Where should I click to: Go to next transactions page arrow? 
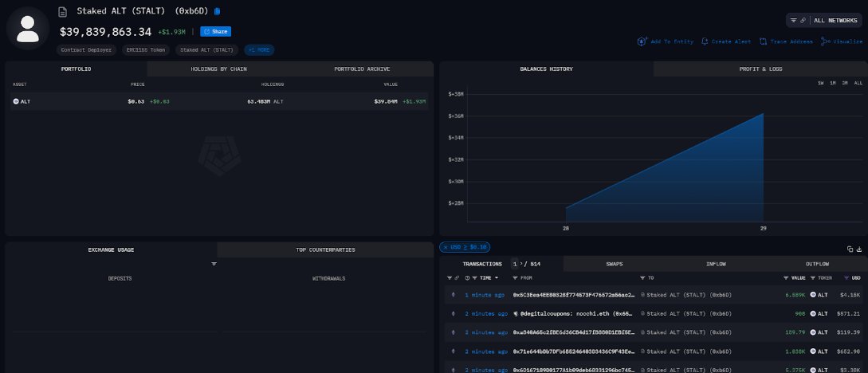pyautogui.click(x=521, y=264)
